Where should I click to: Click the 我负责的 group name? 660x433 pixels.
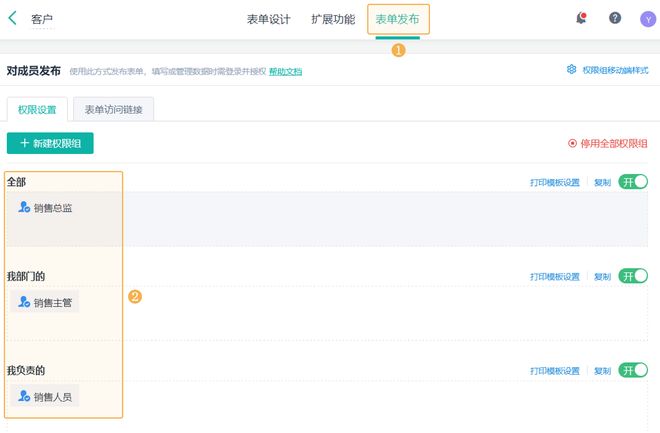[x=26, y=370]
